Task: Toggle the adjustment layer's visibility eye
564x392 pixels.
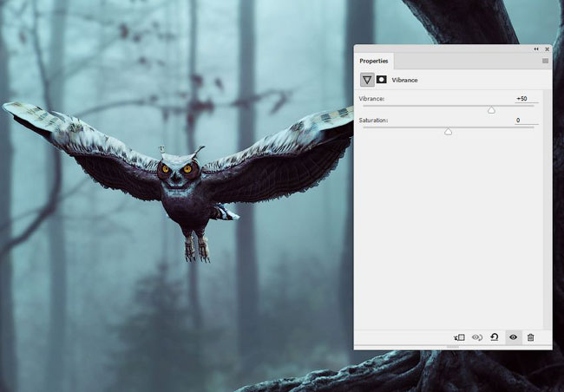Action: 514,337
